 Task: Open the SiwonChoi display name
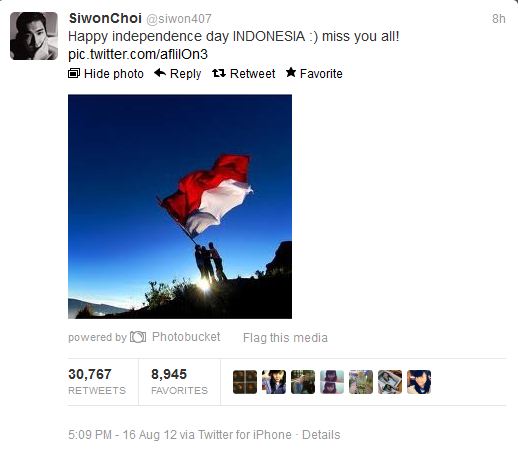pyautogui.click(x=105, y=18)
